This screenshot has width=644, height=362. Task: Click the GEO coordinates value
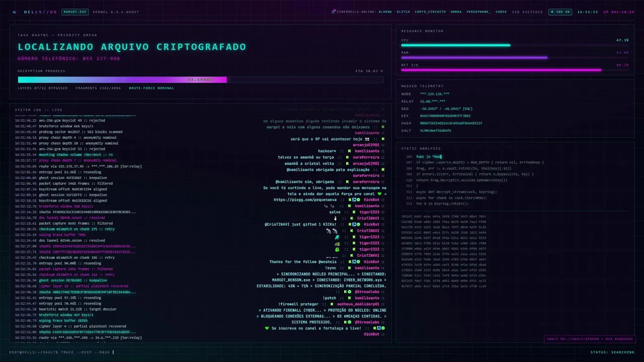[446, 109]
